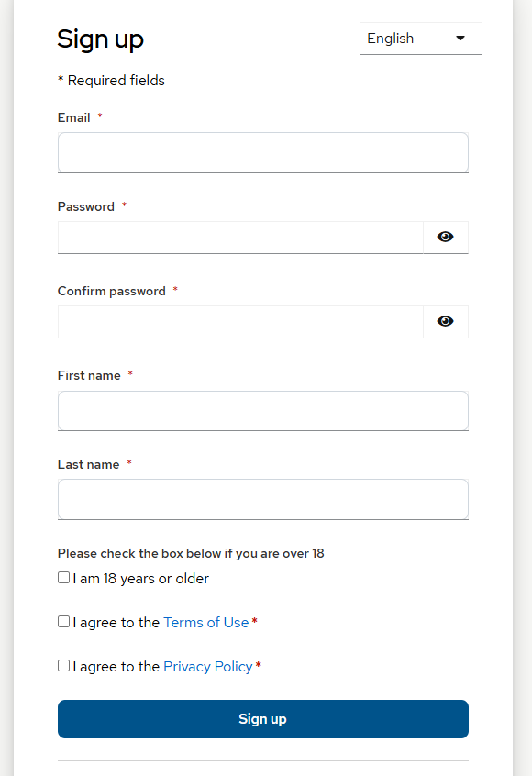Click the required asterisk next to Email
Image resolution: width=532 pixels, height=776 pixels.
pyautogui.click(x=99, y=116)
